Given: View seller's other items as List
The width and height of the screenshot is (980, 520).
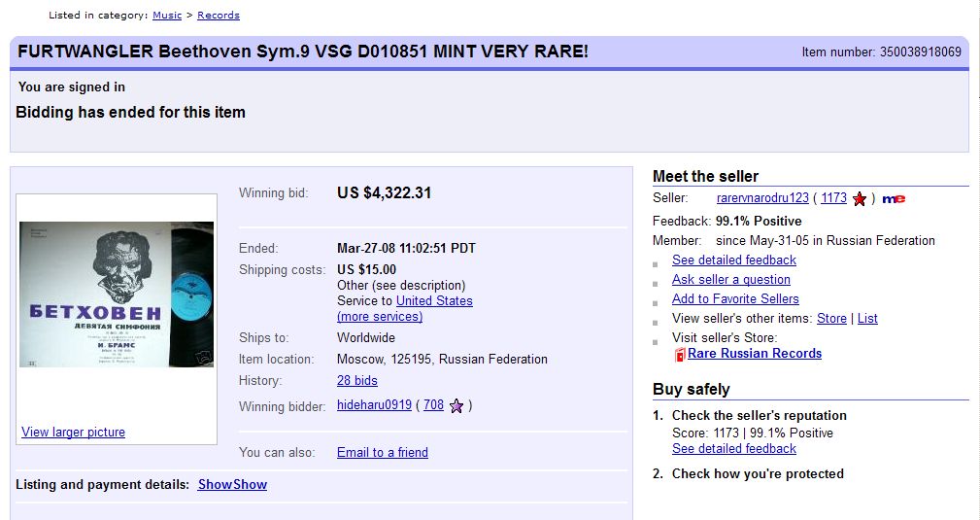Looking at the screenshot, I should (x=867, y=319).
